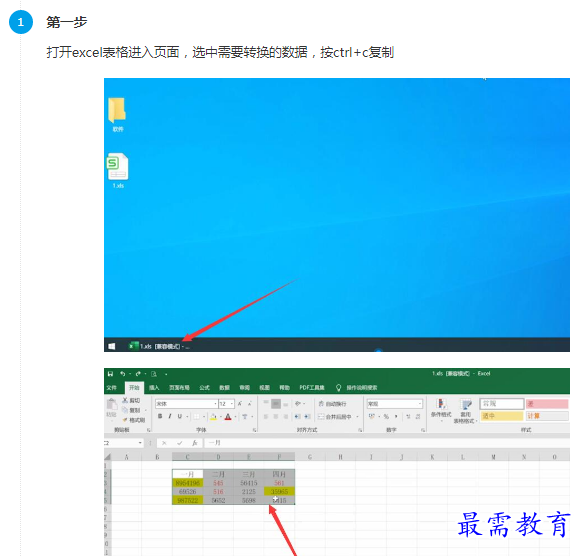
Task: Select the 1.xls file icon on desktop
Action: tap(118, 170)
